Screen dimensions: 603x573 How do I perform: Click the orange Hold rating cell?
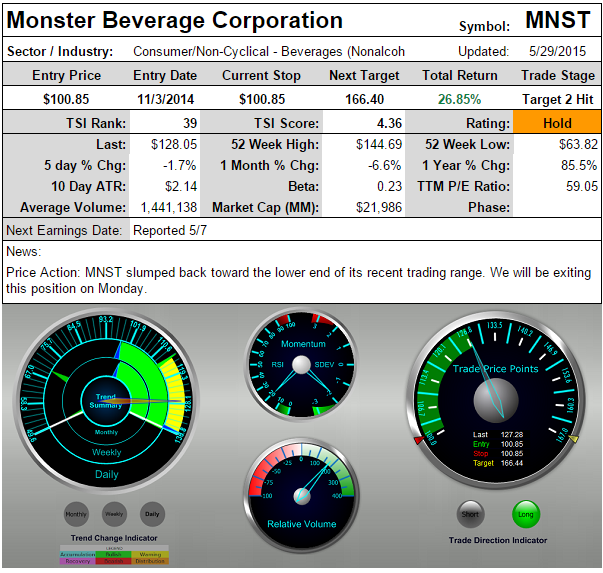(x=557, y=122)
